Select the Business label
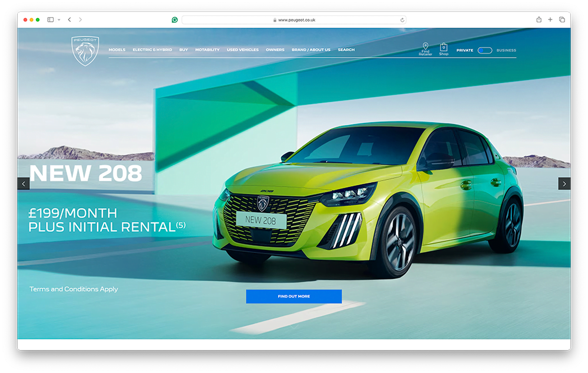Viewport: 588px width, 373px height. [506, 50]
